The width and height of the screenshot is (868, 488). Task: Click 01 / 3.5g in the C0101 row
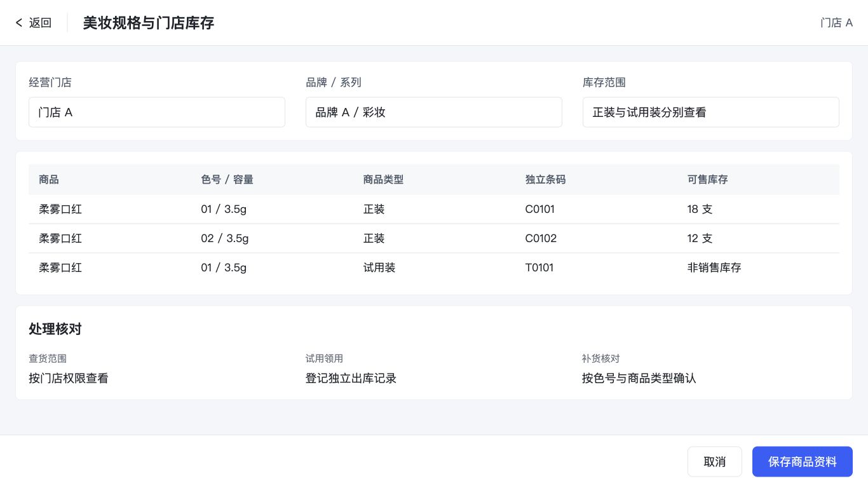(x=224, y=209)
